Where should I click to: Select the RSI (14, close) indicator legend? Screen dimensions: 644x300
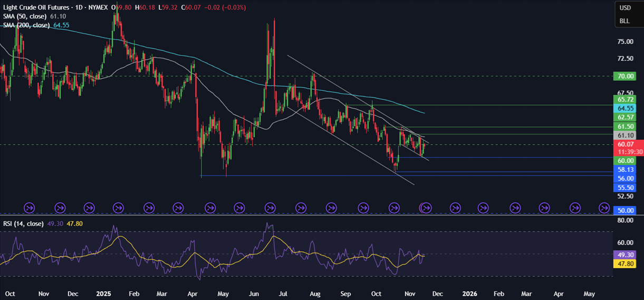point(23,223)
